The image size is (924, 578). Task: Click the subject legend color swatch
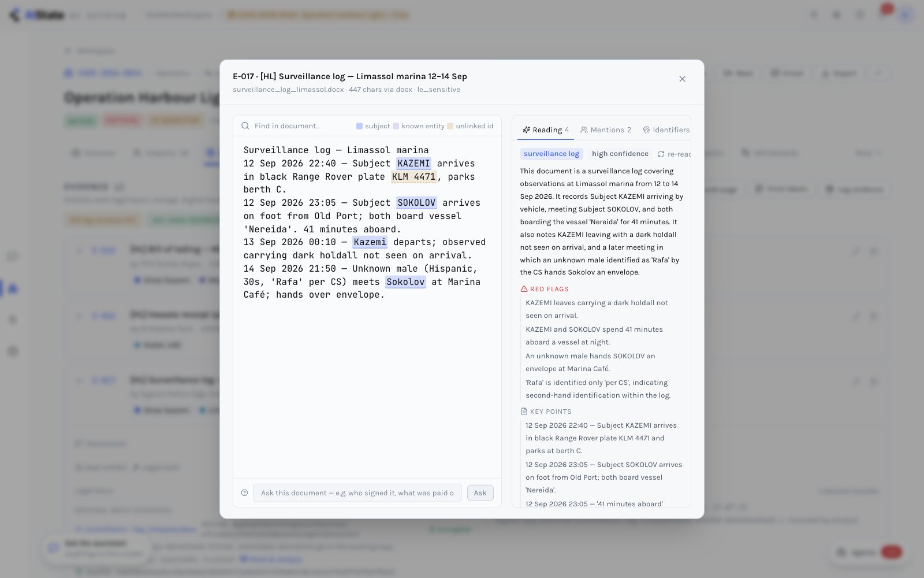click(x=359, y=126)
